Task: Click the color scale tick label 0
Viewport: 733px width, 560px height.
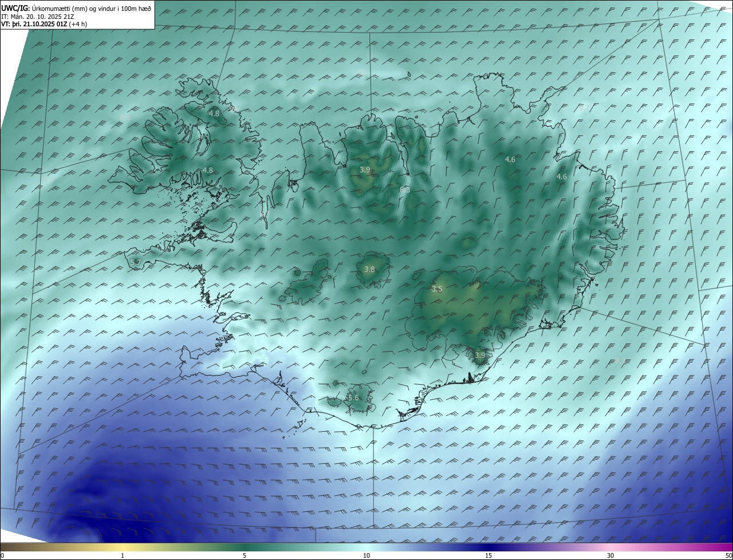Action: point(2,555)
